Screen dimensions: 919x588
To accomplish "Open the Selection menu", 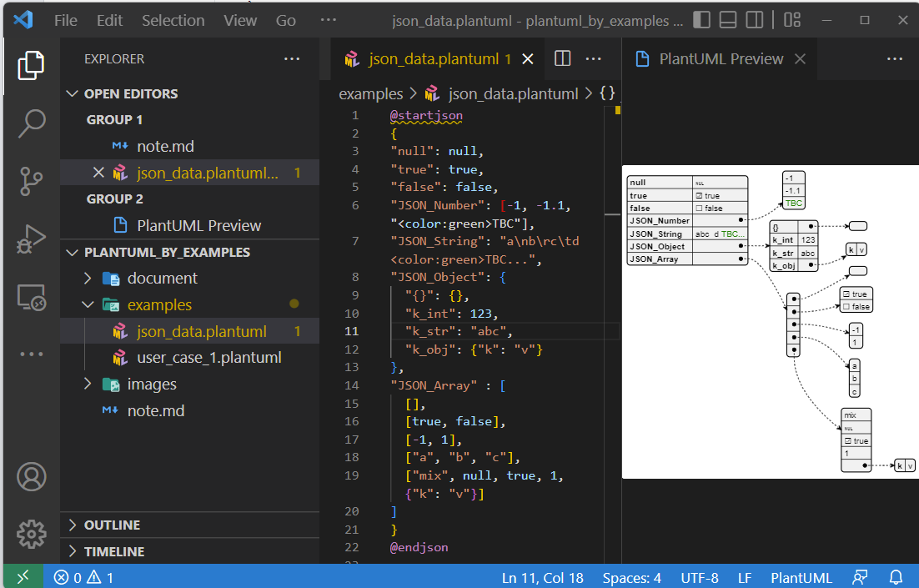I will [x=173, y=21].
